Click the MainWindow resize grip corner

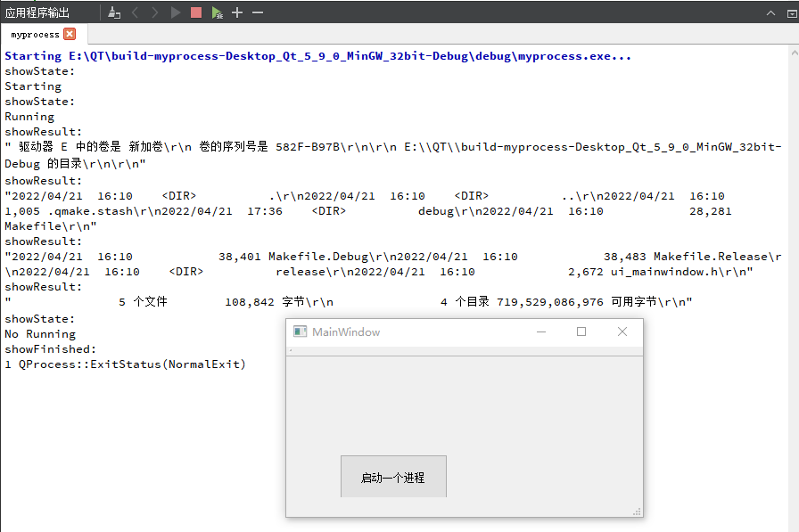[637, 512]
